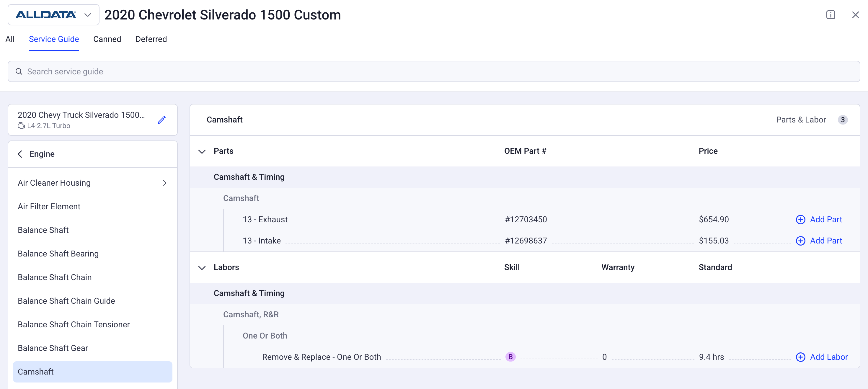Click the OEM Part # column header
Screen dimensions: 868x389
click(x=525, y=151)
